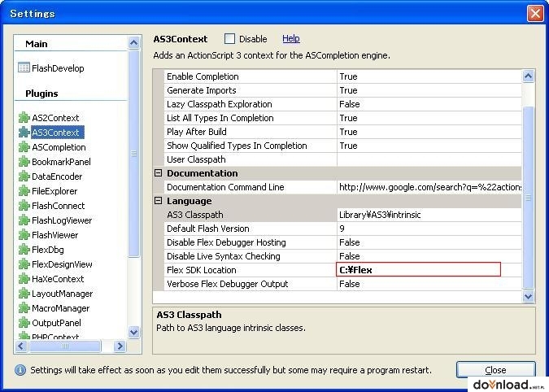The image size is (549, 392).
Task: Select FlashDevelop in the Main list
Action: (x=58, y=68)
